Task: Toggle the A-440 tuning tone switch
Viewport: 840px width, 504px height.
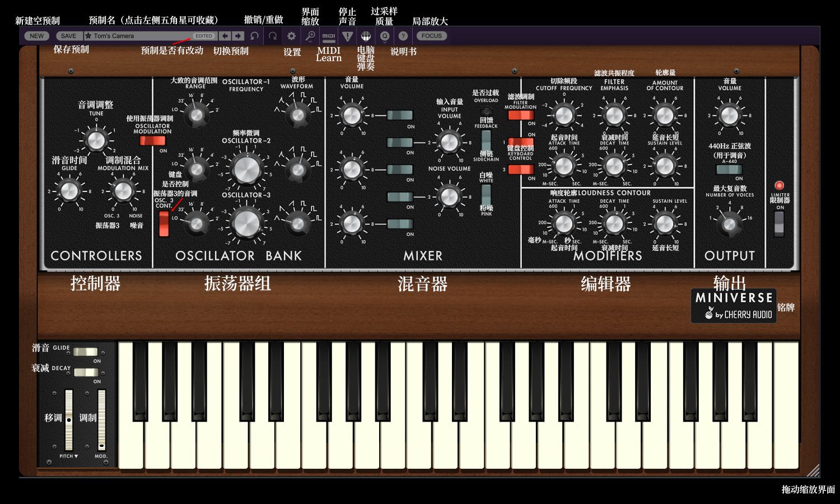Action: click(729, 169)
